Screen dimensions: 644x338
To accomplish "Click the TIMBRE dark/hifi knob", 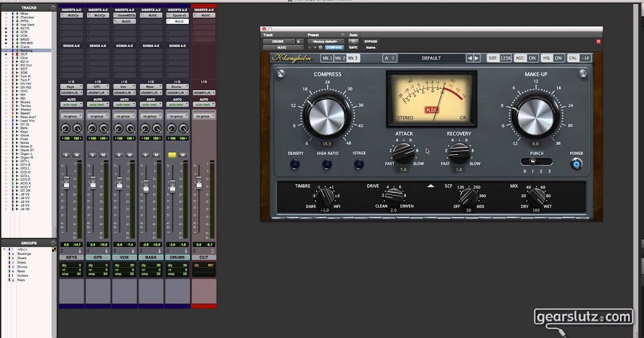I will click(325, 197).
